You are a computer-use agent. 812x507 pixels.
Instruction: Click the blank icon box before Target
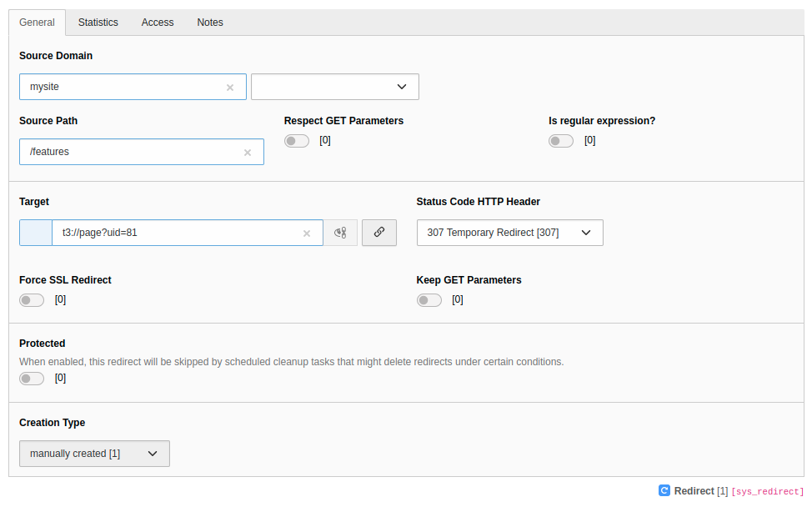click(x=36, y=233)
